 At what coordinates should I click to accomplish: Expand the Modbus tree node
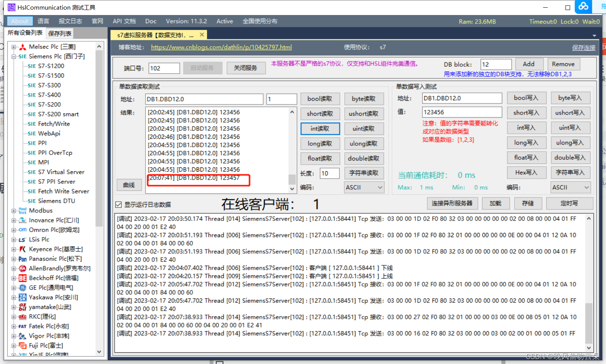(x=14, y=211)
